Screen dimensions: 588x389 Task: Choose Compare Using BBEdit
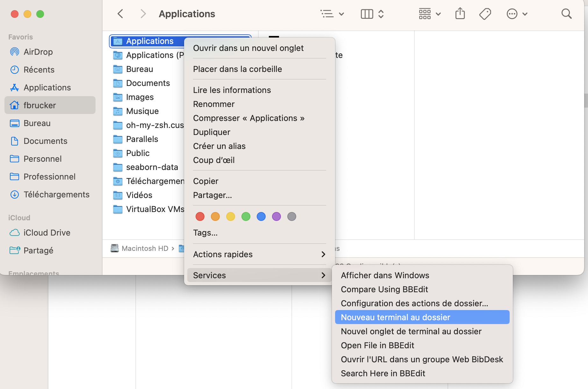tap(384, 289)
